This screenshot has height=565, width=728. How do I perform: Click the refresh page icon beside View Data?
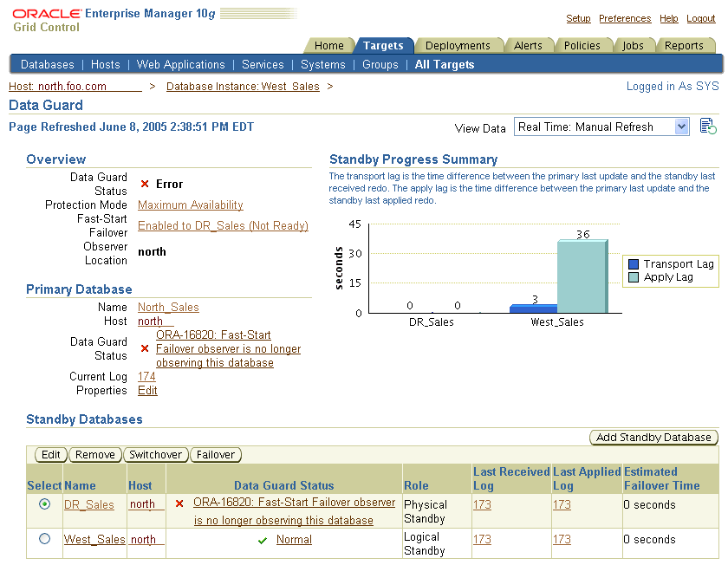click(708, 127)
